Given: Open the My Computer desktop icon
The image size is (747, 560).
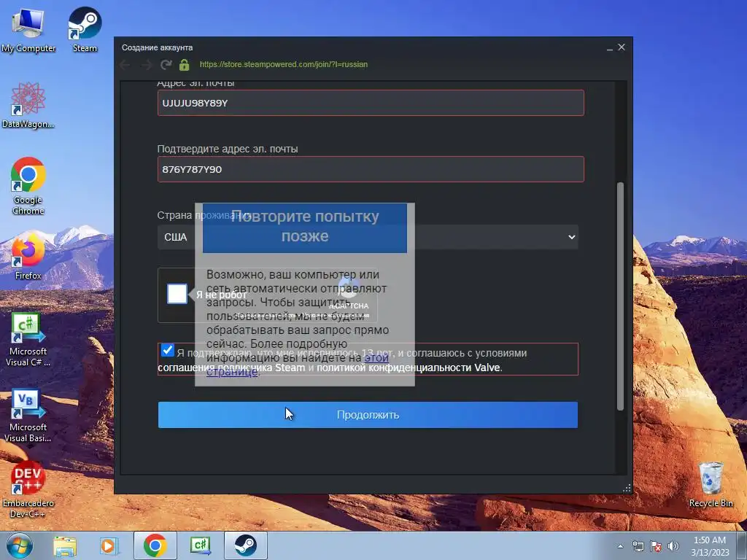Looking at the screenshot, I should (x=28, y=29).
